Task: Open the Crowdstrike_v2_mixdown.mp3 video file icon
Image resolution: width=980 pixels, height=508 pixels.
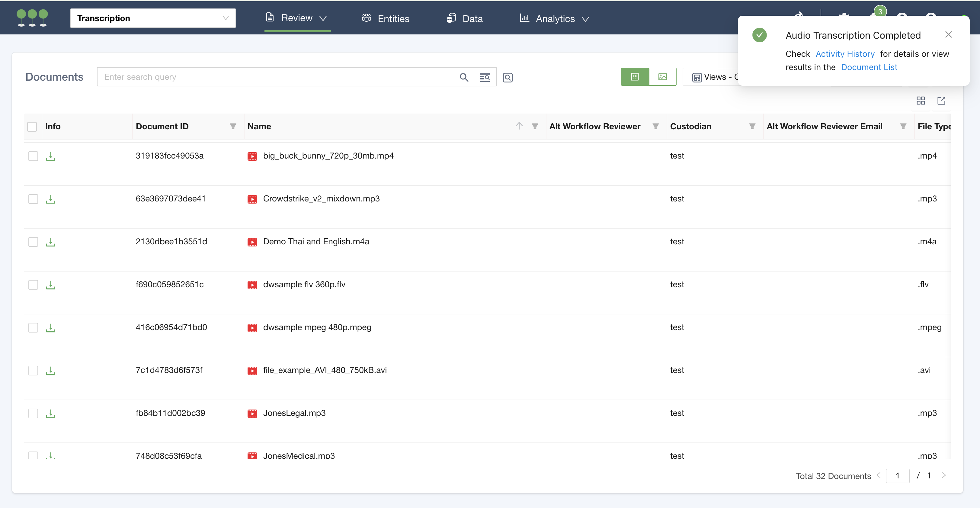Action: (252, 199)
